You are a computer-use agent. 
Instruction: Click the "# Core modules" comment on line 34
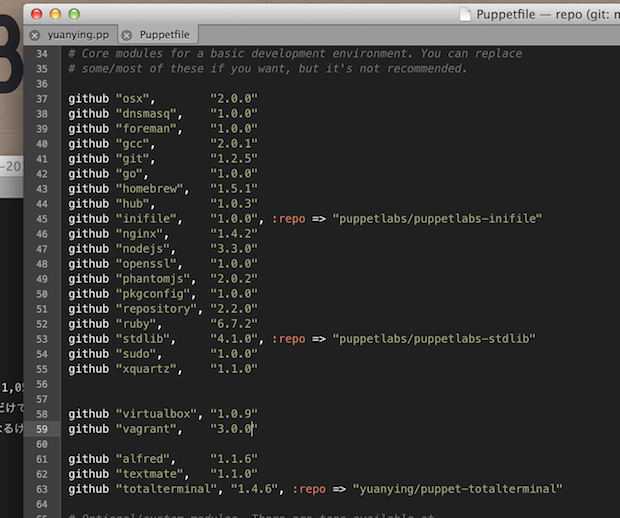(x=295, y=54)
